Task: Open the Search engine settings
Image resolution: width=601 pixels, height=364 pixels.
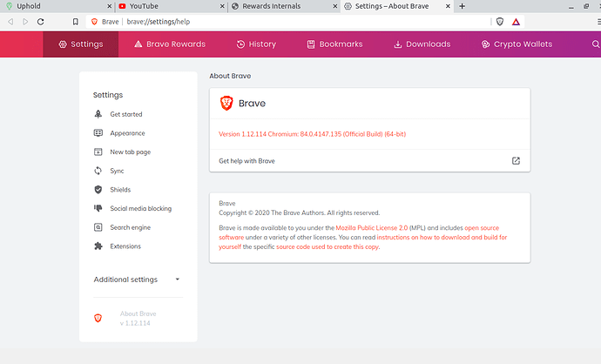Action: 131,227
